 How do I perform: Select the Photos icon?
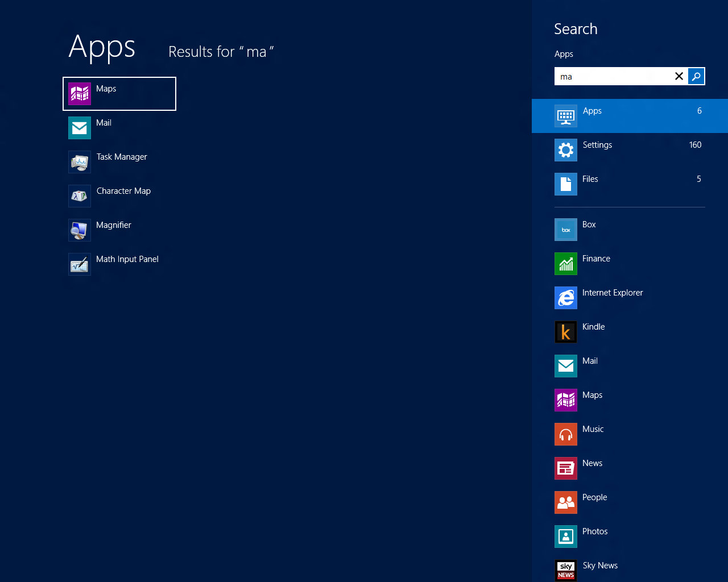click(566, 537)
